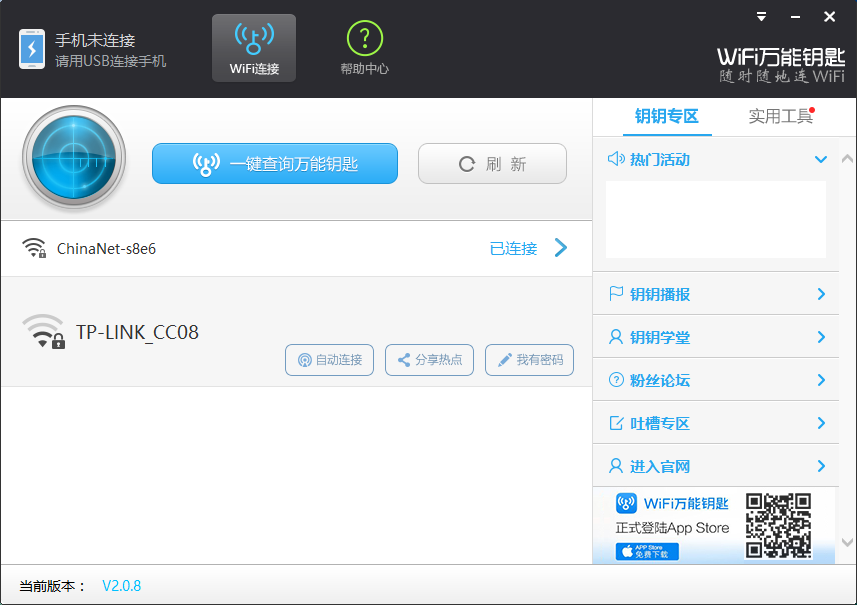This screenshot has width=857, height=605.
Task: Open 钥钥学堂 in sidebar
Action: pyautogui.click(x=716, y=337)
